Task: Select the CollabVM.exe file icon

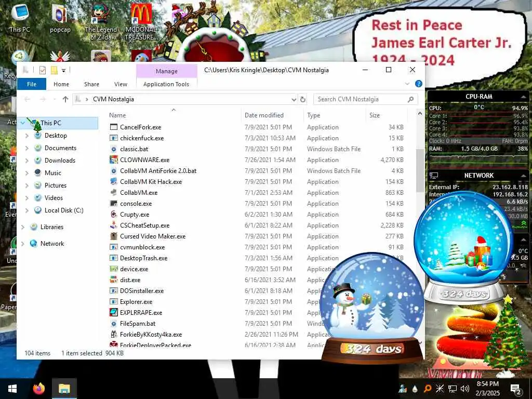Action: coord(114,192)
